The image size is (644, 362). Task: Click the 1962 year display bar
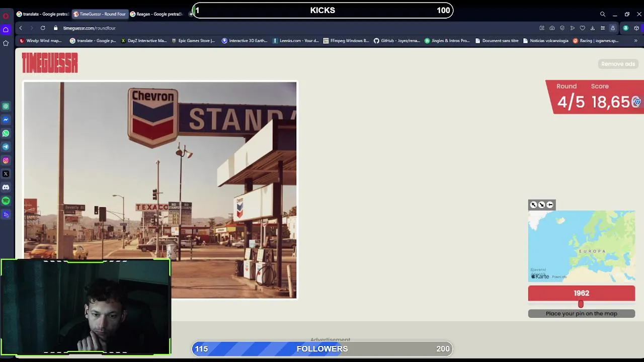(x=582, y=293)
